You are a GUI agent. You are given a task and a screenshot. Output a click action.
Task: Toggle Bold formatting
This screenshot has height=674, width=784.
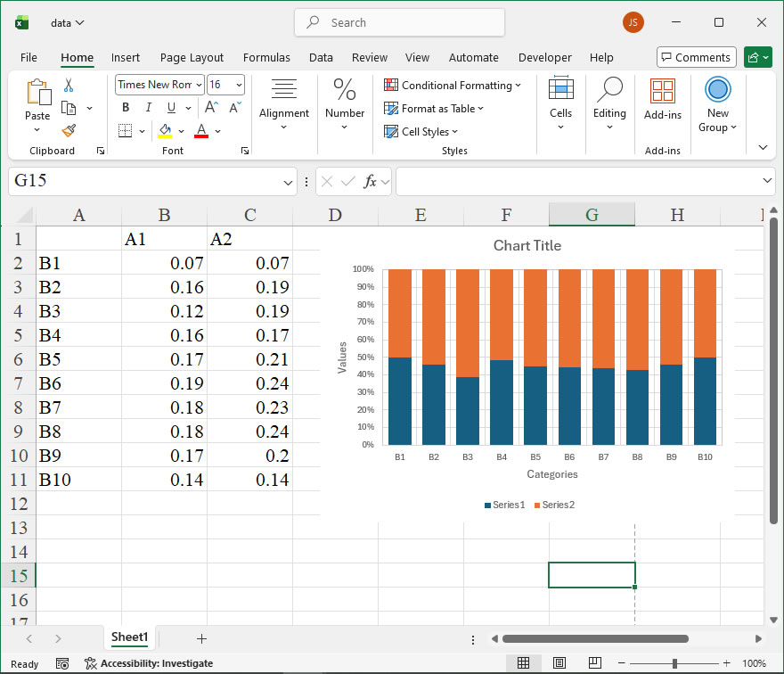[126, 107]
